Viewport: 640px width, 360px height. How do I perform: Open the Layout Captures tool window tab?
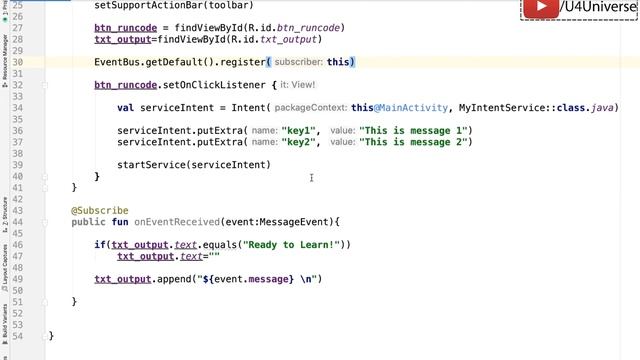click(4, 267)
